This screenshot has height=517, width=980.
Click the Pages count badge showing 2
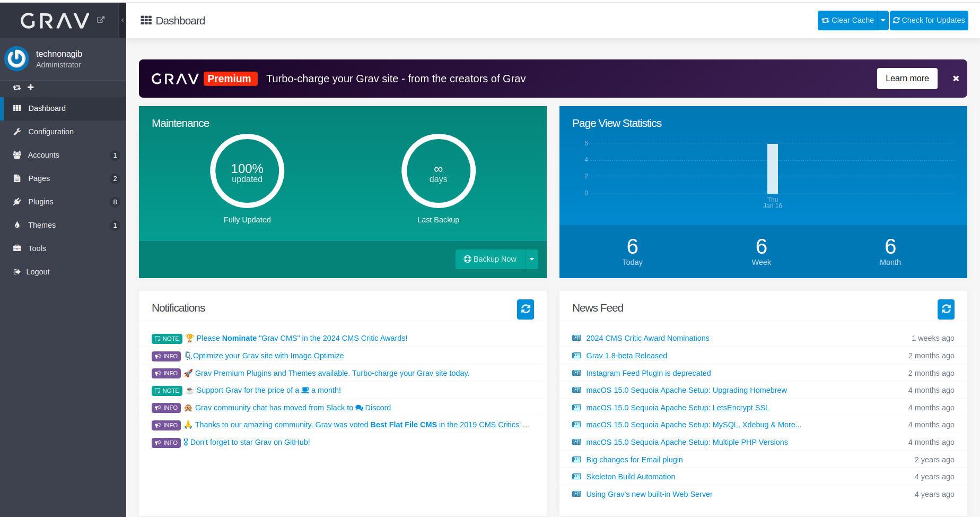[115, 179]
